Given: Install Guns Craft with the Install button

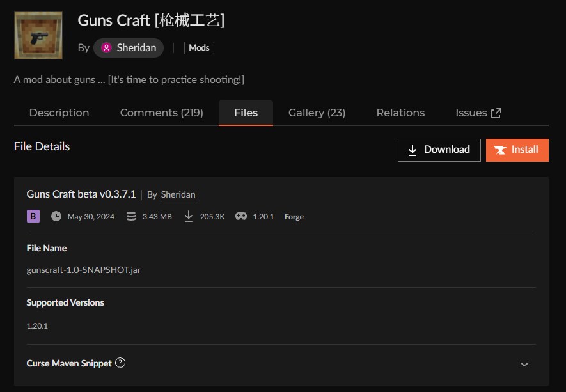Looking at the screenshot, I should click(x=517, y=150).
